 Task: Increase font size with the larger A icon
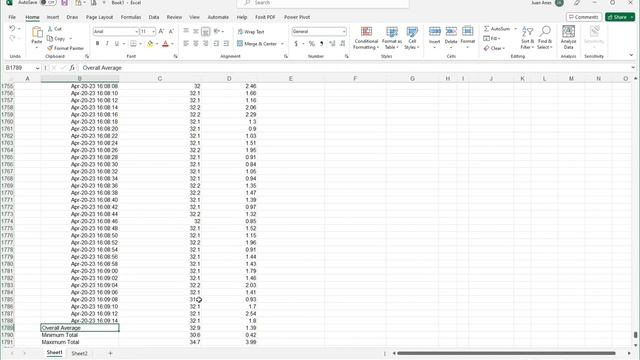161,31
